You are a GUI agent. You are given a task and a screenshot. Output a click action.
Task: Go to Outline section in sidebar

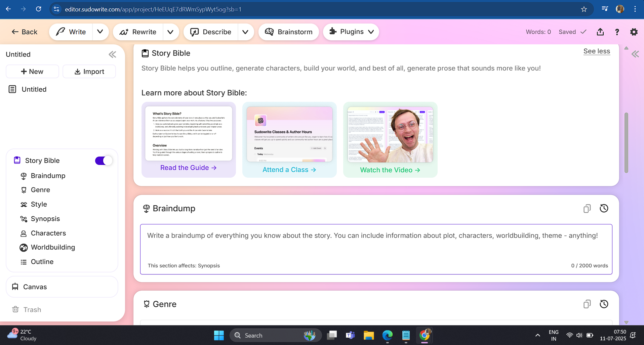click(42, 262)
